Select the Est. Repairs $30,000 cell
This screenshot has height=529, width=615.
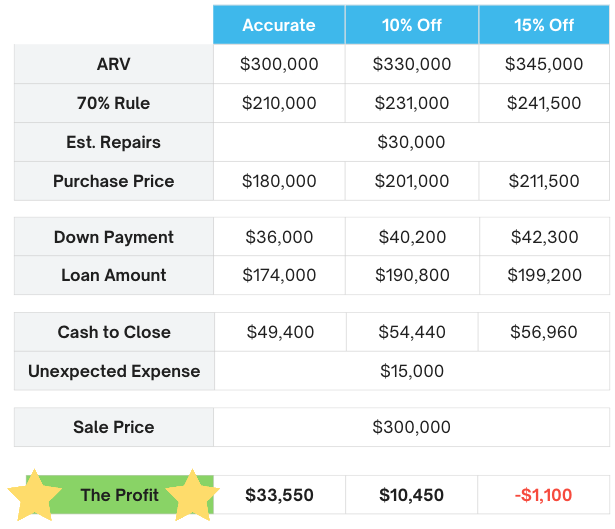[411, 142]
